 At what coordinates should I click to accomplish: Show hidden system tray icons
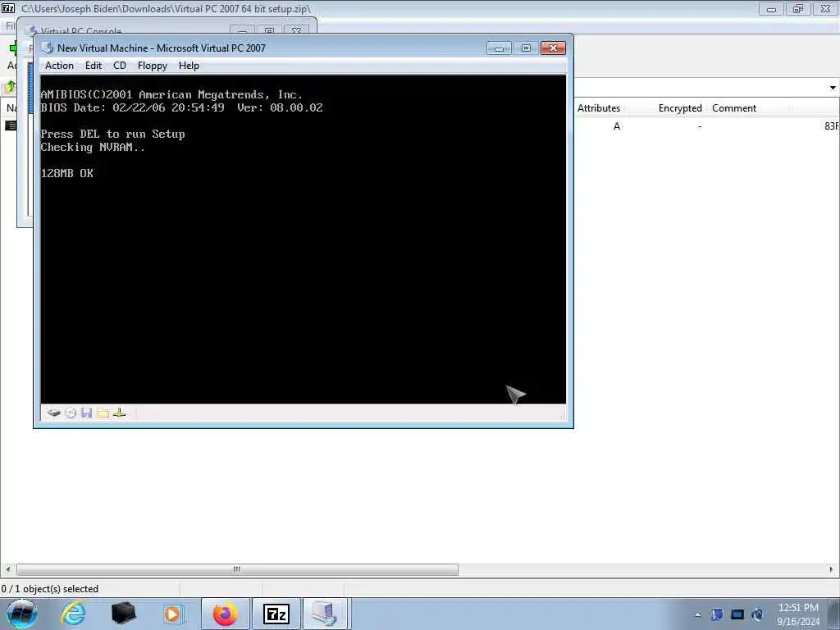click(x=697, y=614)
